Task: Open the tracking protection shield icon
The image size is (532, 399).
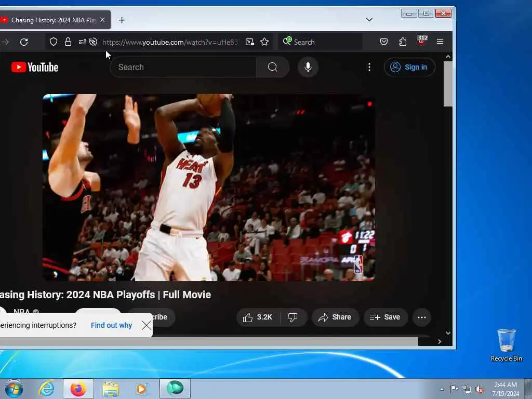Action: pyautogui.click(x=54, y=42)
